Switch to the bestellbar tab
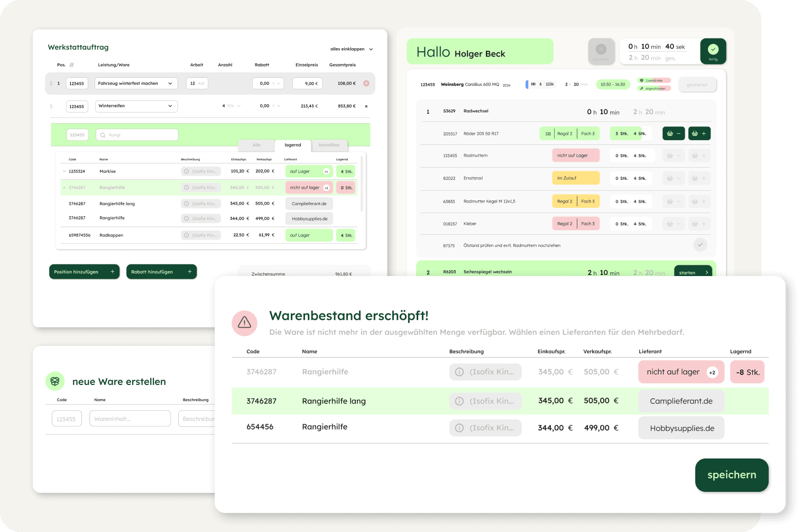Screen dimensions: 801x532 [x=329, y=145]
